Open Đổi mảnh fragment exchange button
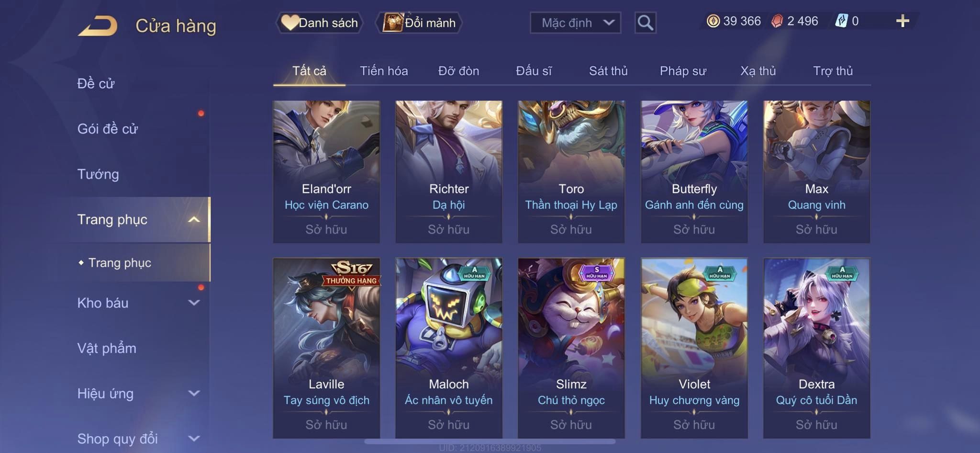The image size is (980, 453). [419, 23]
